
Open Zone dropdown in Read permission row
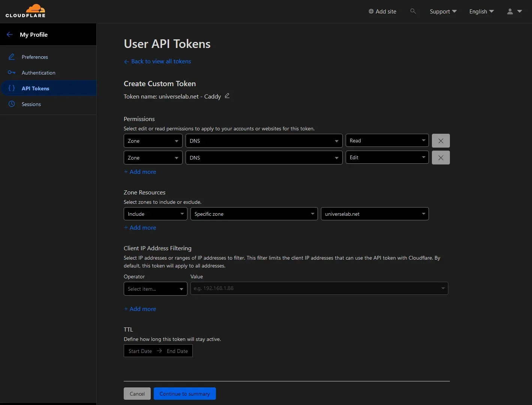(x=153, y=141)
